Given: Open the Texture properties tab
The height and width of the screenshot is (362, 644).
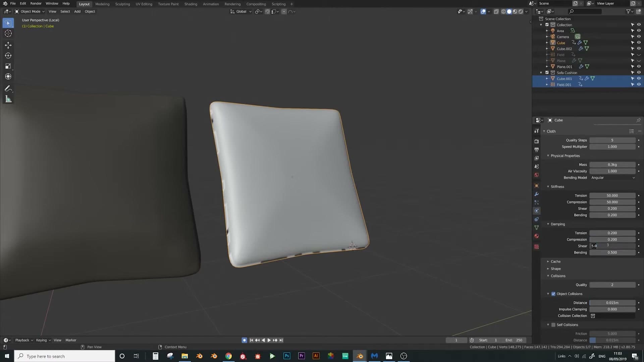Looking at the screenshot, I should tap(536, 247).
